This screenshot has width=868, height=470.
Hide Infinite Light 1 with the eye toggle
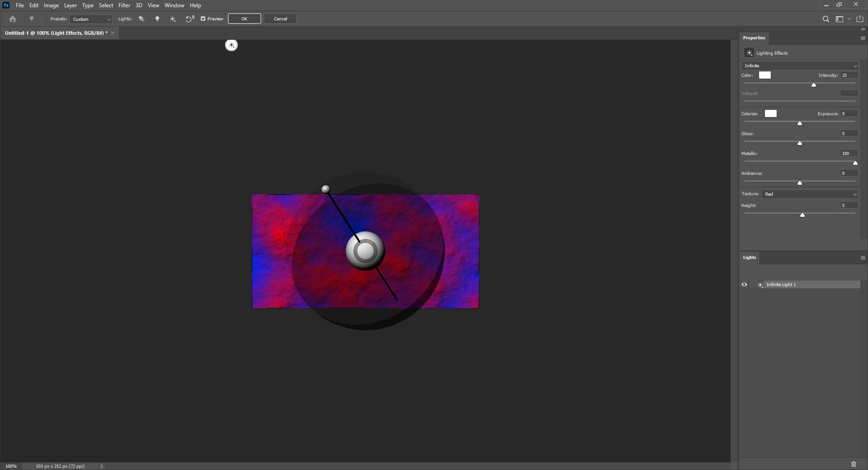pos(744,285)
